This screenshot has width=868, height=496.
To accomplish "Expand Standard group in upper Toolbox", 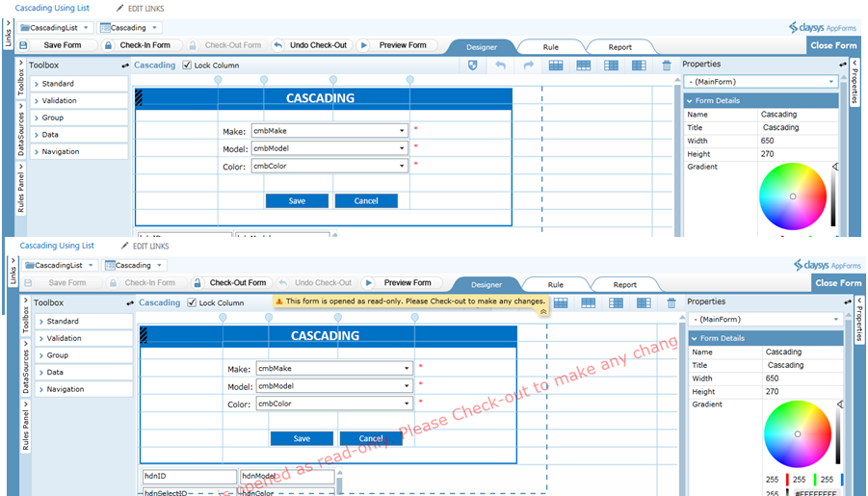I will coord(79,84).
